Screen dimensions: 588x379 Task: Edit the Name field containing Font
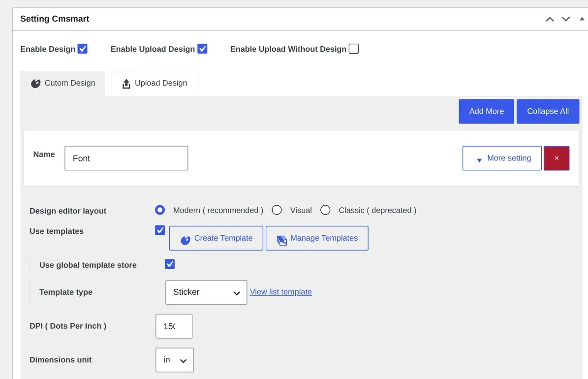click(x=126, y=158)
